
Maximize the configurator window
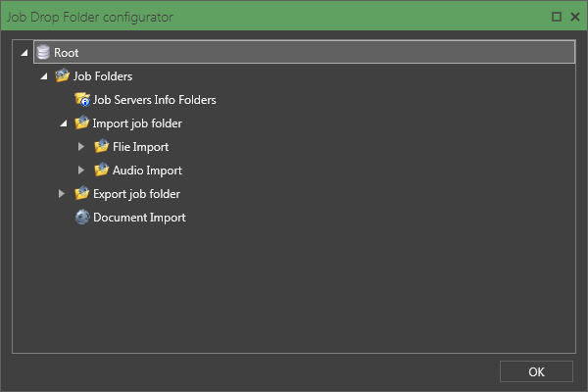click(557, 17)
